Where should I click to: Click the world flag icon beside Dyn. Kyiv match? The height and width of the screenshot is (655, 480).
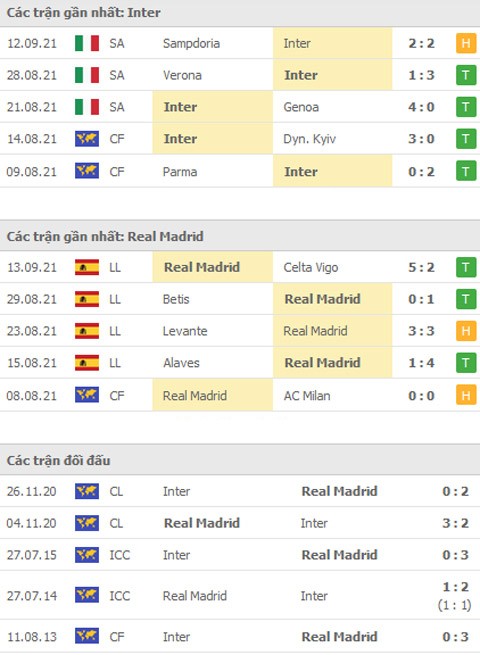click(87, 139)
